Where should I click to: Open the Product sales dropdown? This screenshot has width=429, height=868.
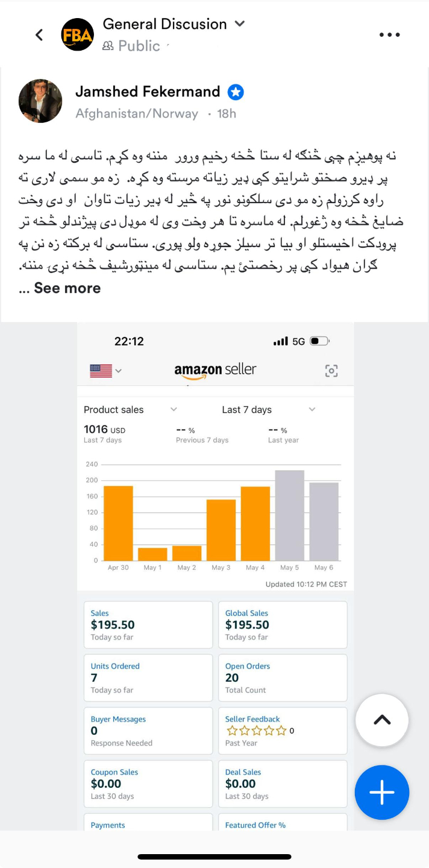(130, 410)
